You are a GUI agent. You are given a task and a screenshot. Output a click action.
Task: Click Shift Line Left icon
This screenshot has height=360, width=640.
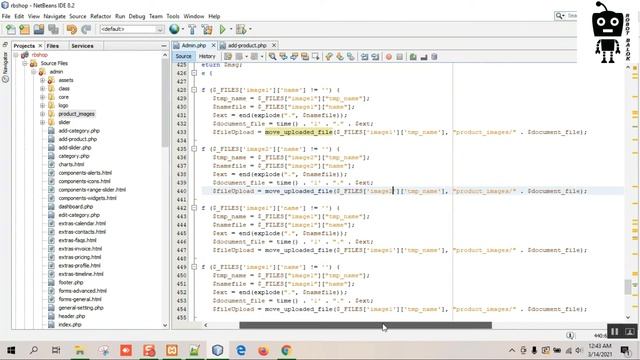point(364,57)
